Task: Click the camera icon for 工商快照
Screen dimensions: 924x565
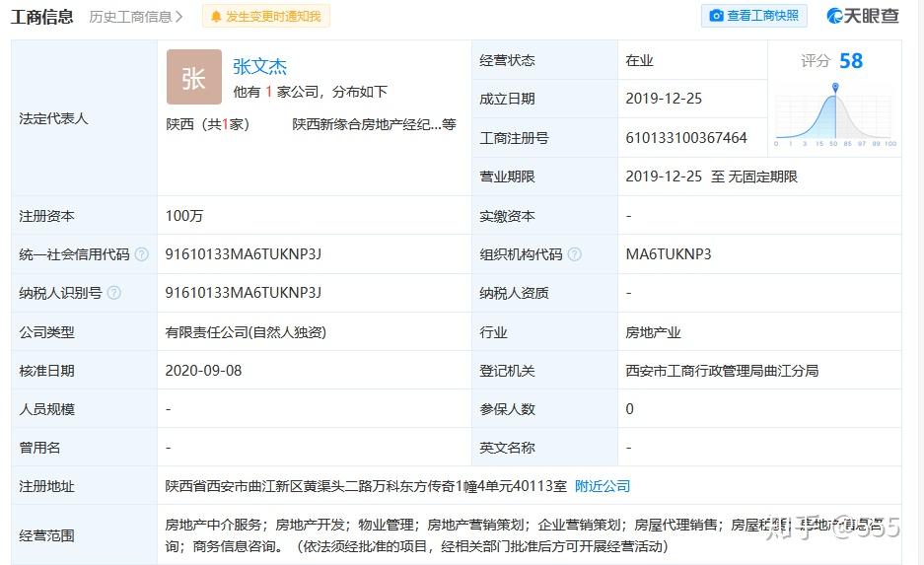Action: coord(717,16)
